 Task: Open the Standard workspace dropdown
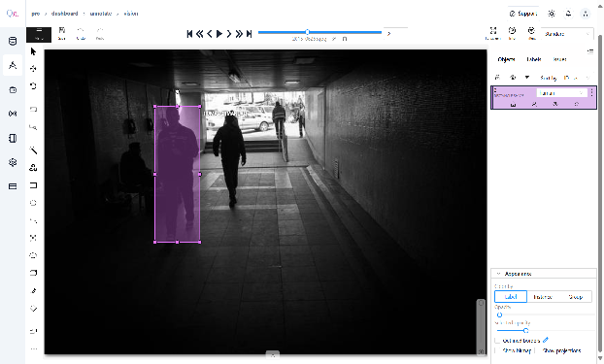[x=567, y=34]
